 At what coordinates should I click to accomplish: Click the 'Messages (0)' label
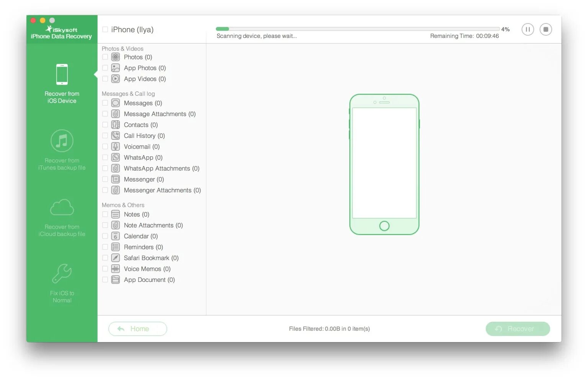[x=143, y=103]
